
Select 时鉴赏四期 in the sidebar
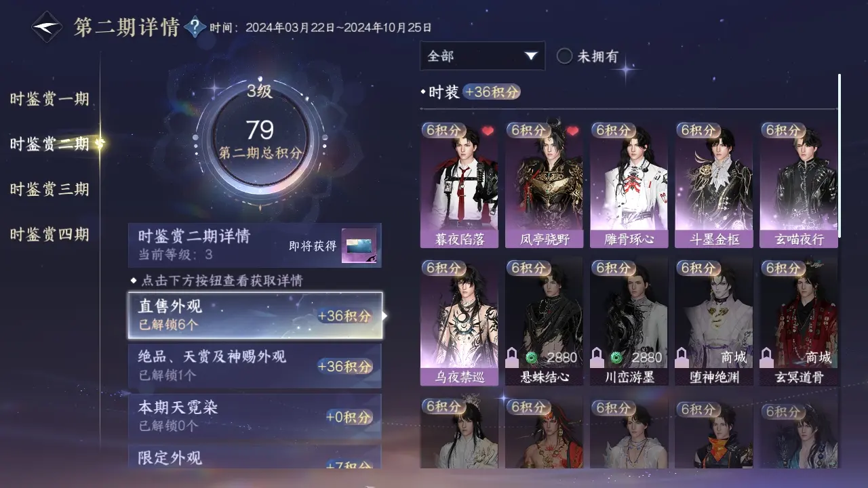(50, 235)
